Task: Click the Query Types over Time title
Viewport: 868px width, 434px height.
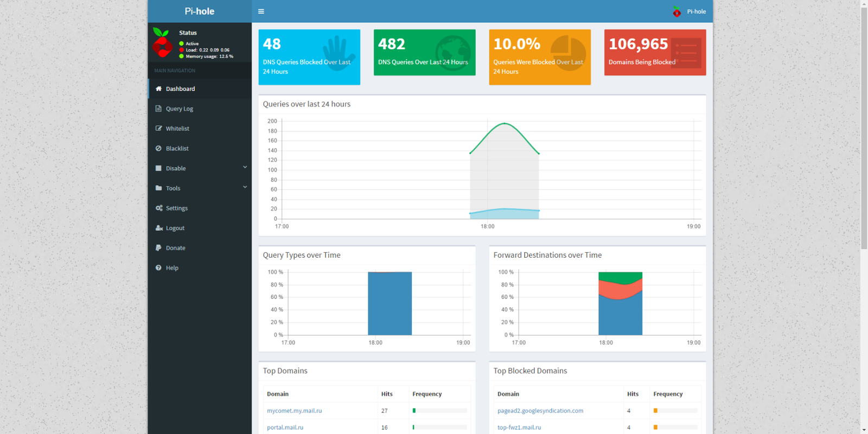Action: (x=302, y=255)
